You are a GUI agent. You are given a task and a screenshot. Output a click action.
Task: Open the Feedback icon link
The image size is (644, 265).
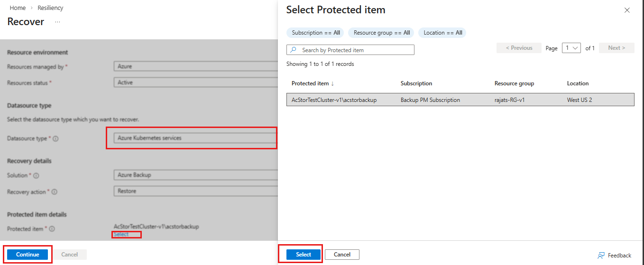[x=601, y=256]
